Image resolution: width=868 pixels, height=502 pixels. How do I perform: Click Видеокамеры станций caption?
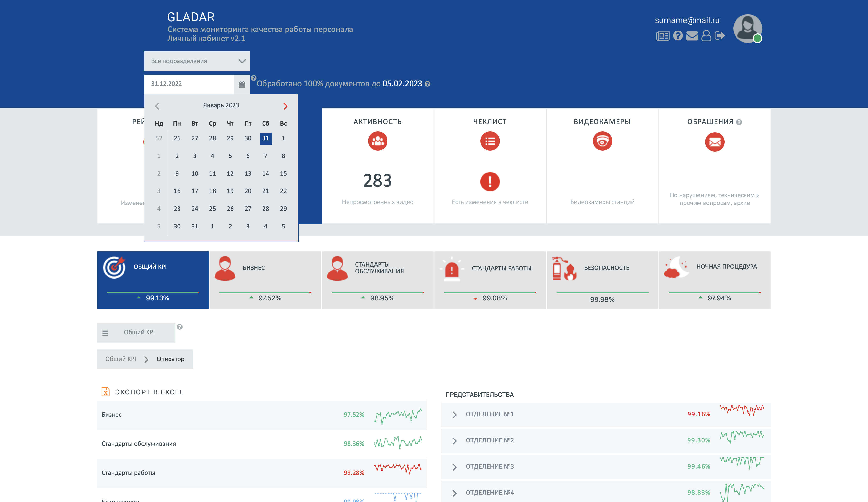(602, 202)
